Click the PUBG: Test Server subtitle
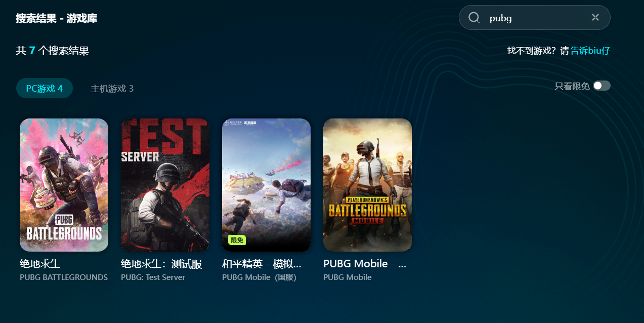This screenshot has height=323, width=644. (x=153, y=277)
